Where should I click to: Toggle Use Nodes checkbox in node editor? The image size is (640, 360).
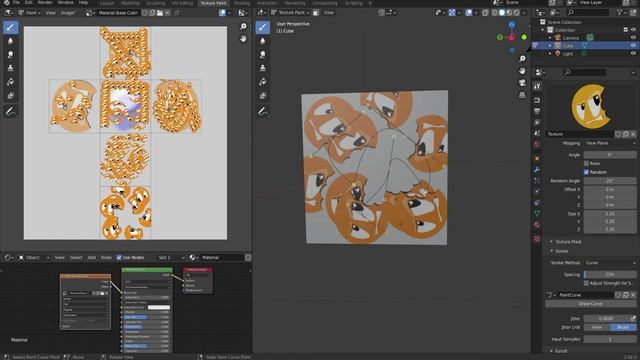click(x=119, y=258)
